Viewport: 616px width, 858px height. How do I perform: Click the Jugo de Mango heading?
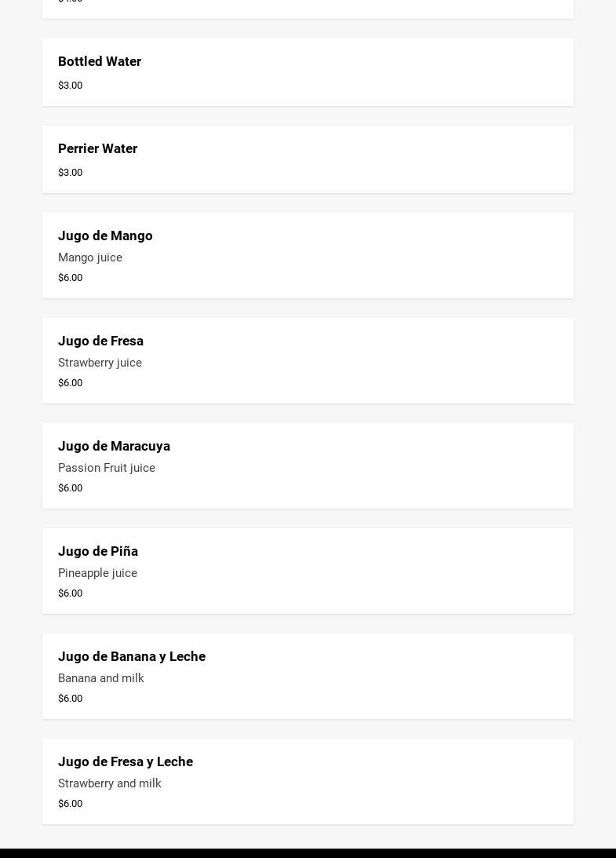105,235
